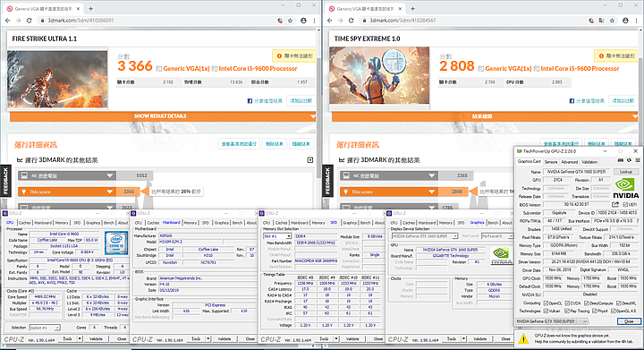This screenshot has width=644, height=350.
Task: Open This score dropdown on Time Spy page
Action: point(389,192)
